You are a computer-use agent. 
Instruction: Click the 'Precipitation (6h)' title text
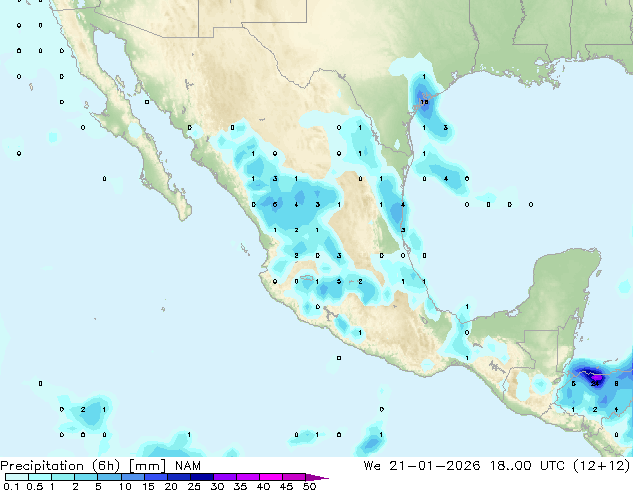pyautogui.click(x=60, y=466)
